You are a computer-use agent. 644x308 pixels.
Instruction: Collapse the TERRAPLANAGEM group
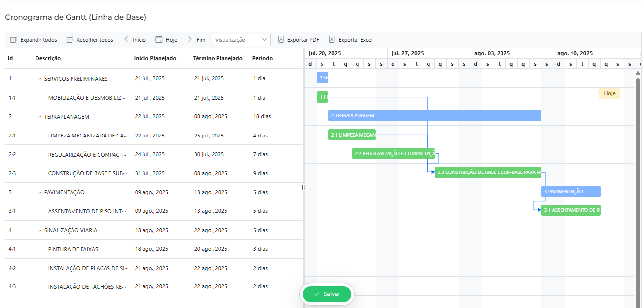pos(40,117)
